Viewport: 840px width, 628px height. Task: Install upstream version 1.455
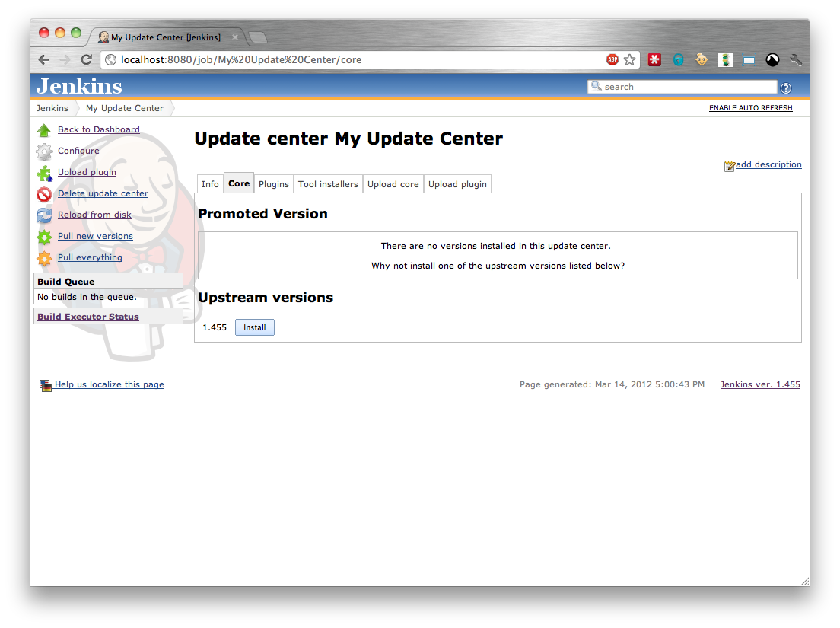click(254, 327)
